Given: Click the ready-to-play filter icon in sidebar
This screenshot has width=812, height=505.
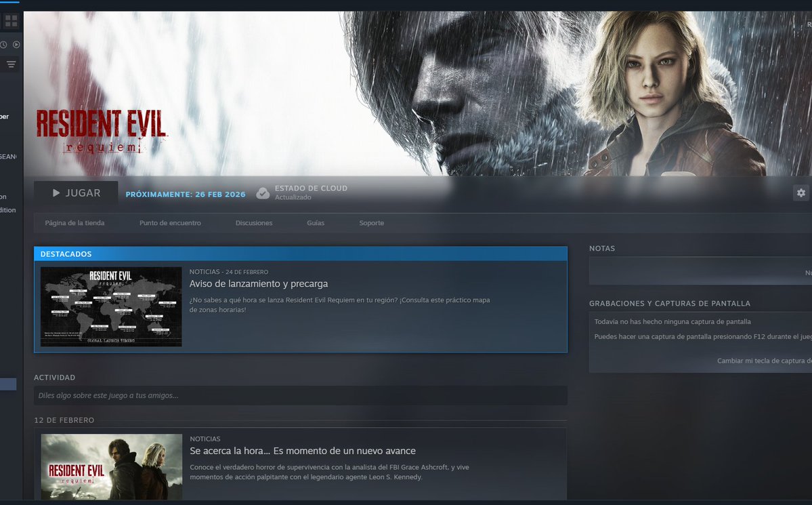Looking at the screenshot, I should coord(16,45).
